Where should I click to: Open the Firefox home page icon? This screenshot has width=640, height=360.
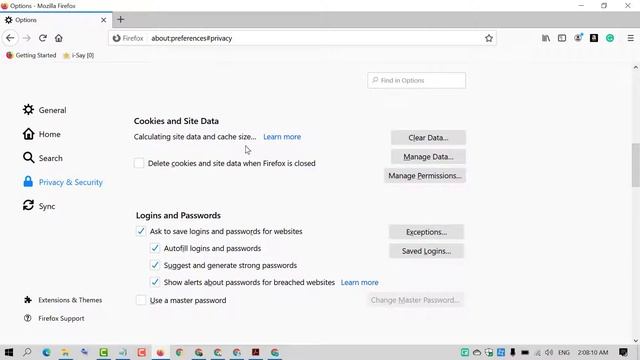click(59, 38)
